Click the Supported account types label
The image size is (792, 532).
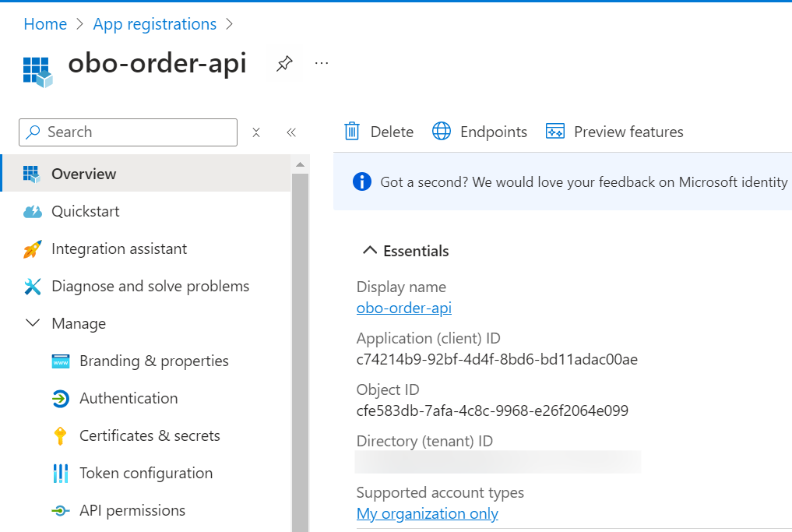tap(440, 492)
